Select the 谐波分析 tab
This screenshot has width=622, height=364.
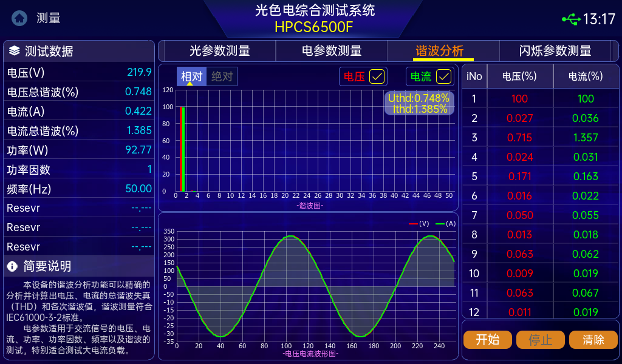439,51
